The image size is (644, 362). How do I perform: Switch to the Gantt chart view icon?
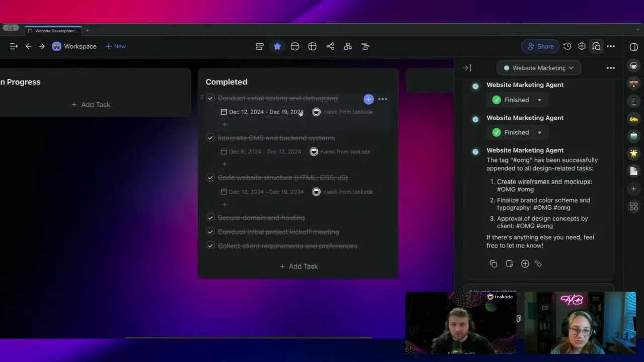[x=365, y=46]
